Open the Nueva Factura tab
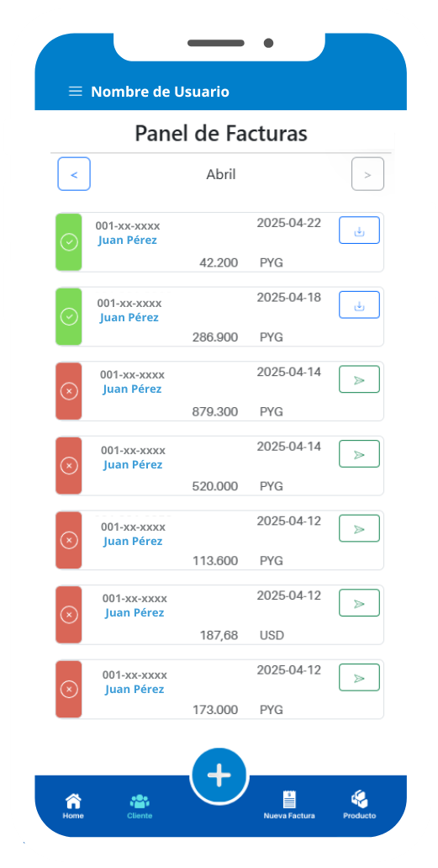 pyautogui.click(x=289, y=806)
